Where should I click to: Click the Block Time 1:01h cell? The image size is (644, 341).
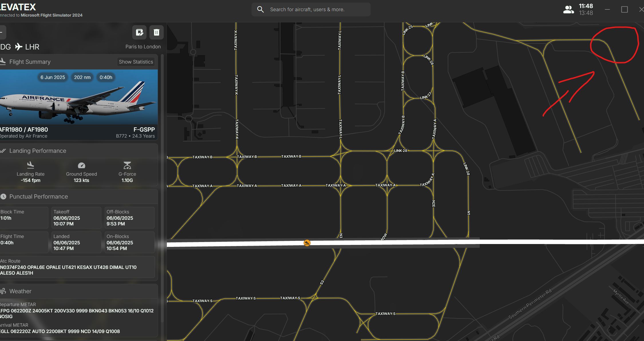[x=24, y=218]
